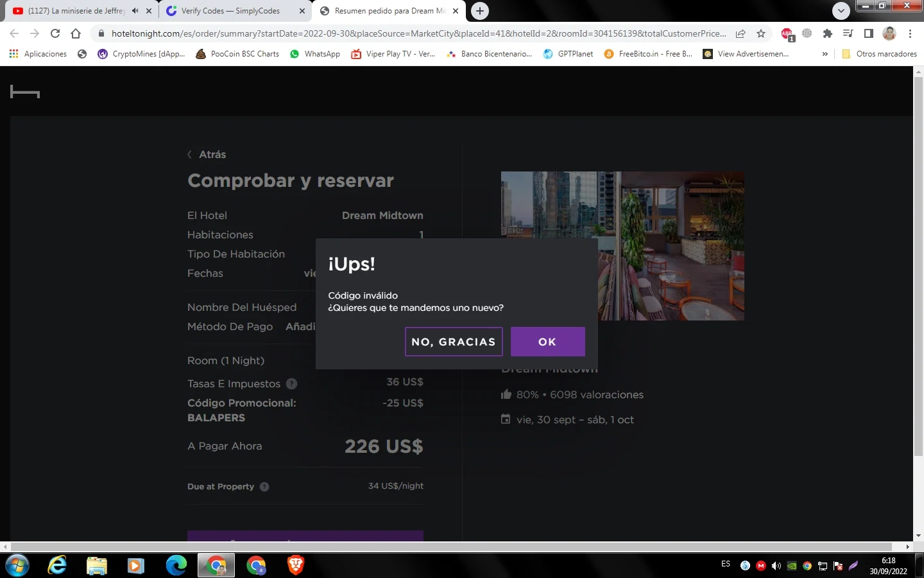
Task: Open a new browser tab
Action: pos(480,11)
